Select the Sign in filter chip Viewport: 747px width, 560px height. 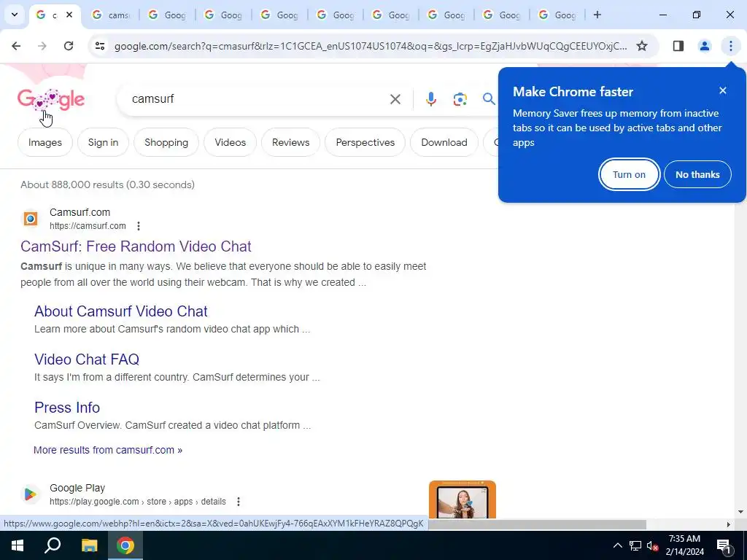(x=103, y=142)
